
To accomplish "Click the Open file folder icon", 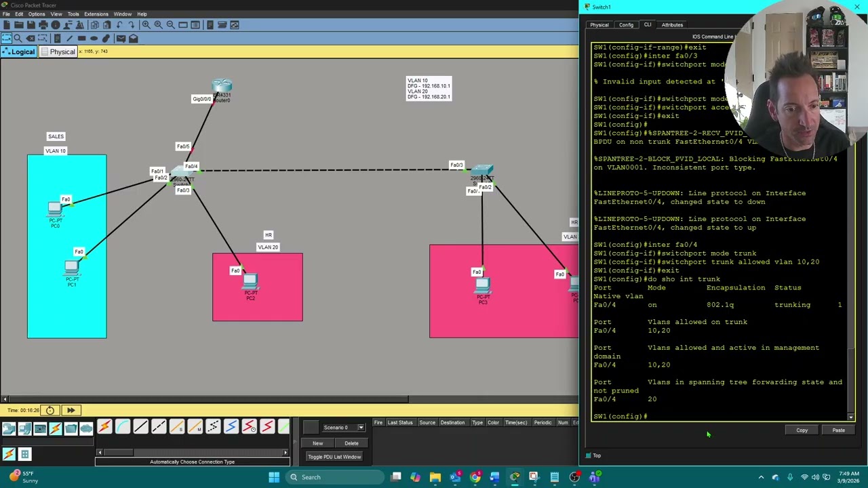I will tap(19, 25).
